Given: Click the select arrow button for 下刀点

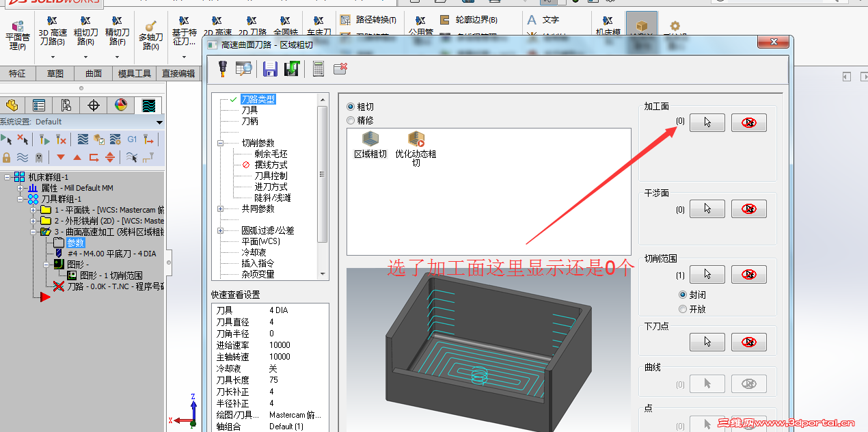Looking at the screenshot, I should [x=707, y=341].
